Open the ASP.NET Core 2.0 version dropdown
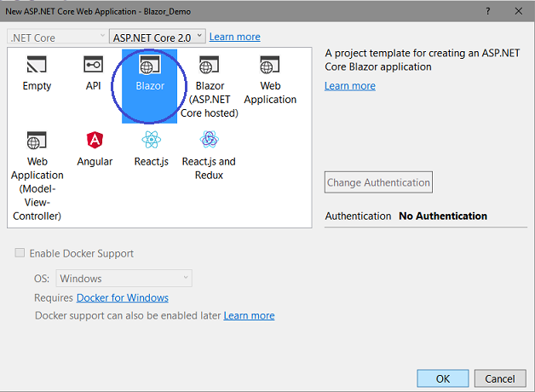 coord(158,36)
